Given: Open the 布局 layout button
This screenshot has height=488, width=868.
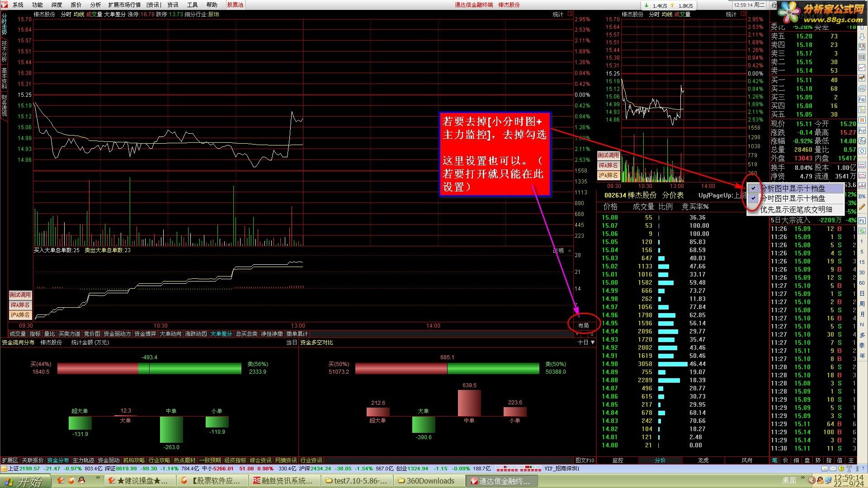Looking at the screenshot, I should 583,325.
